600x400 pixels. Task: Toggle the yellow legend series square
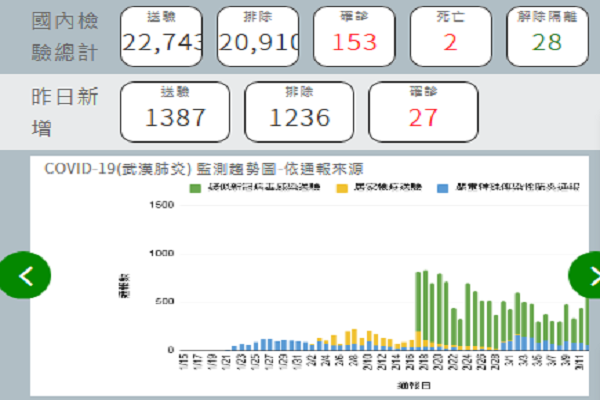tap(342, 186)
